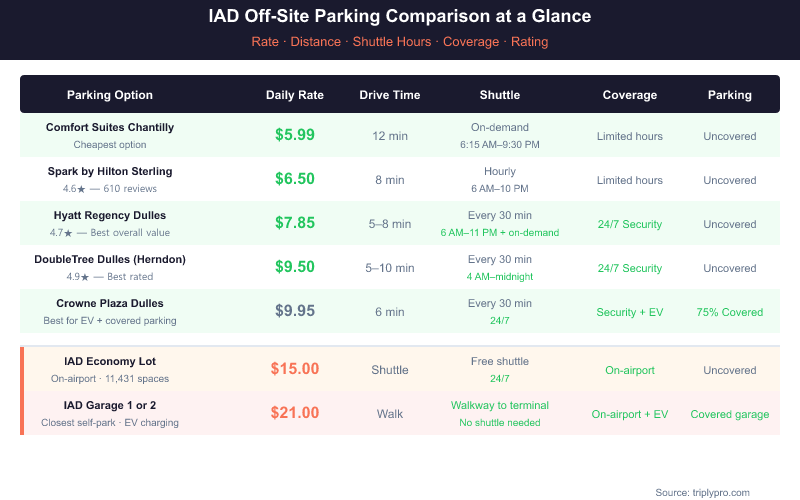Select the IAD Economy Lot row title
This screenshot has height=500, width=800.
click(x=110, y=361)
